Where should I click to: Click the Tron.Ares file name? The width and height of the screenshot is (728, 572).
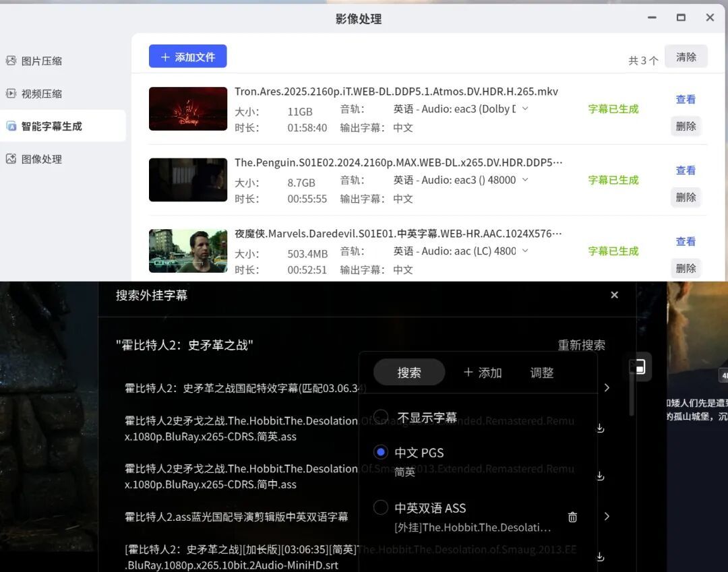(x=396, y=92)
